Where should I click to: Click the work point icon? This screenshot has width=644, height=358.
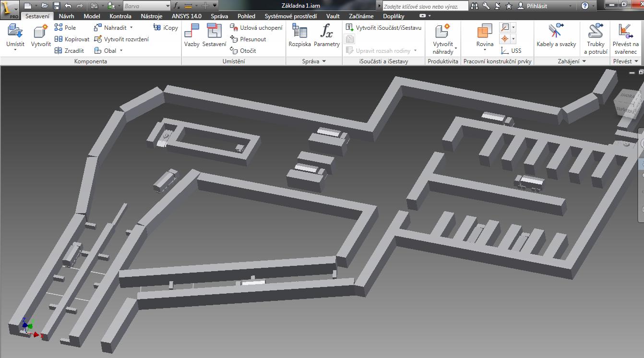(x=505, y=39)
